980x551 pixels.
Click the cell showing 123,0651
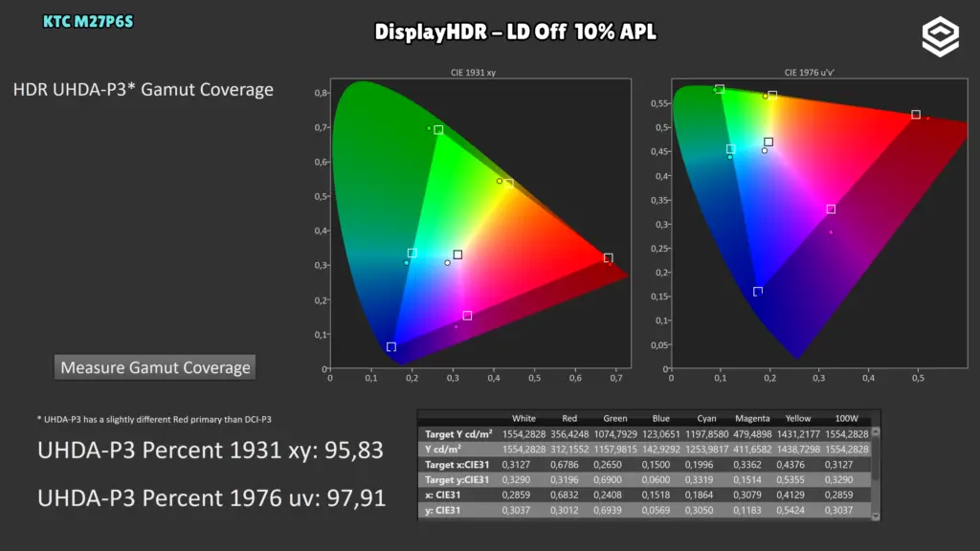(x=660, y=434)
